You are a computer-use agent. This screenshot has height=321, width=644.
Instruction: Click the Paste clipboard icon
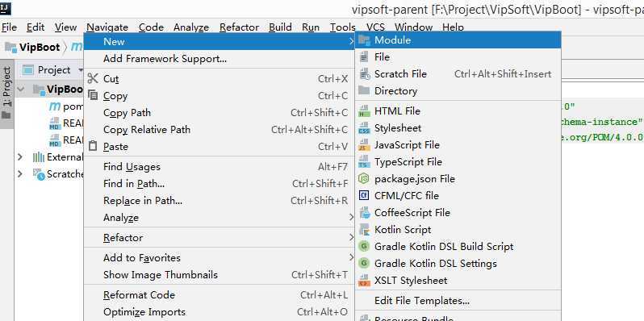[x=94, y=146]
